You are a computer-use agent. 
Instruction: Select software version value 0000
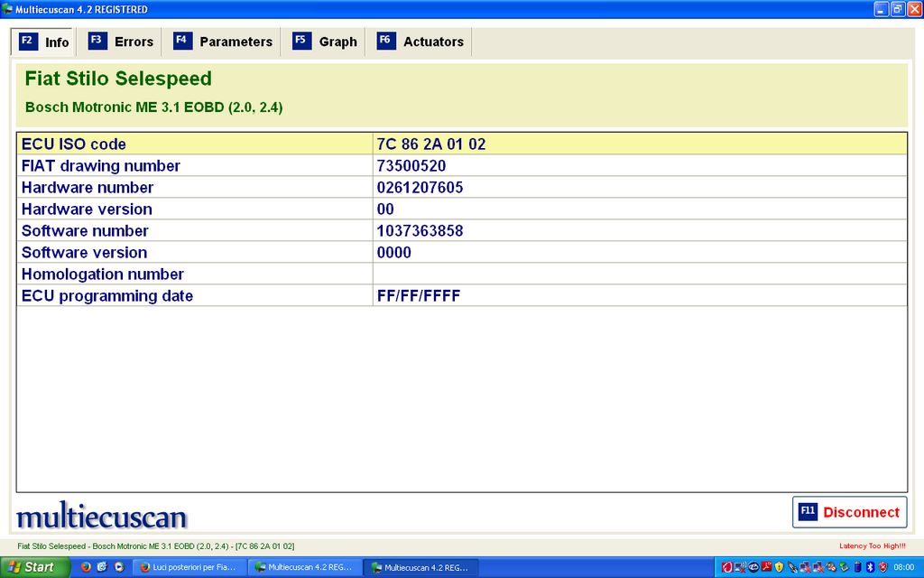(x=394, y=253)
